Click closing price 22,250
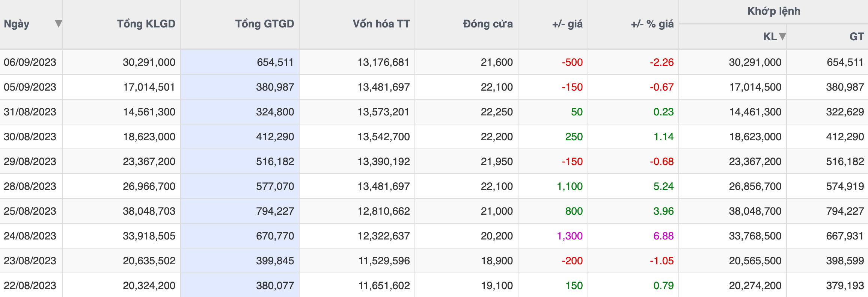The height and width of the screenshot is (297, 868). pos(497,112)
